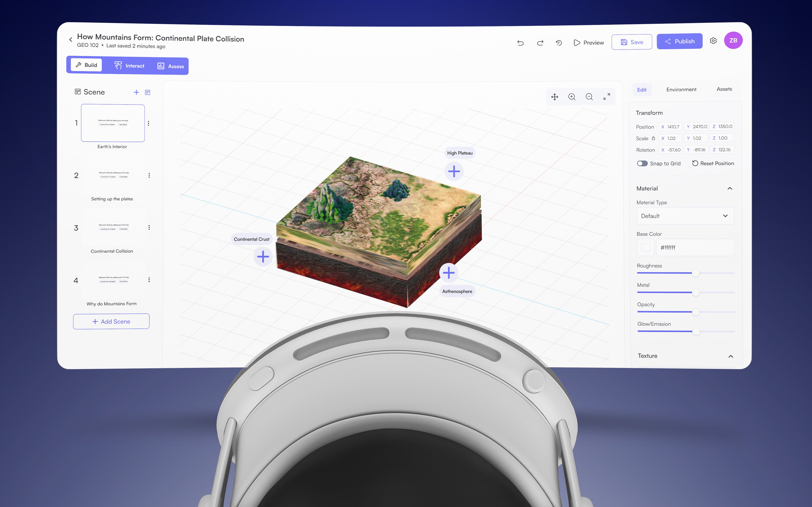Toggle the scale lock icon

pyautogui.click(x=653, y=138)
